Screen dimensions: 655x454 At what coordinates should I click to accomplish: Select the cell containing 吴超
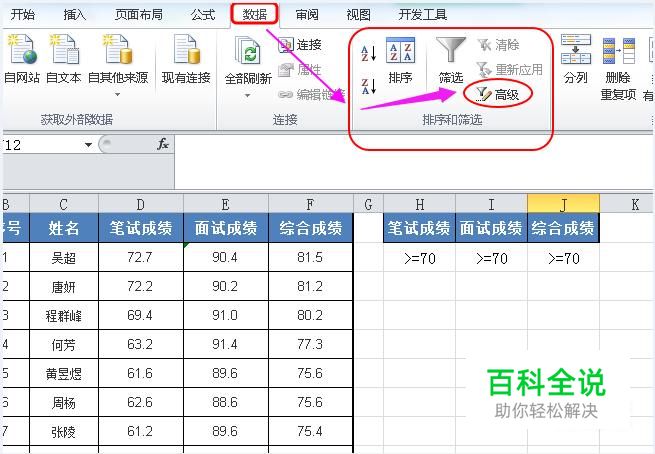tap(64, 257)
